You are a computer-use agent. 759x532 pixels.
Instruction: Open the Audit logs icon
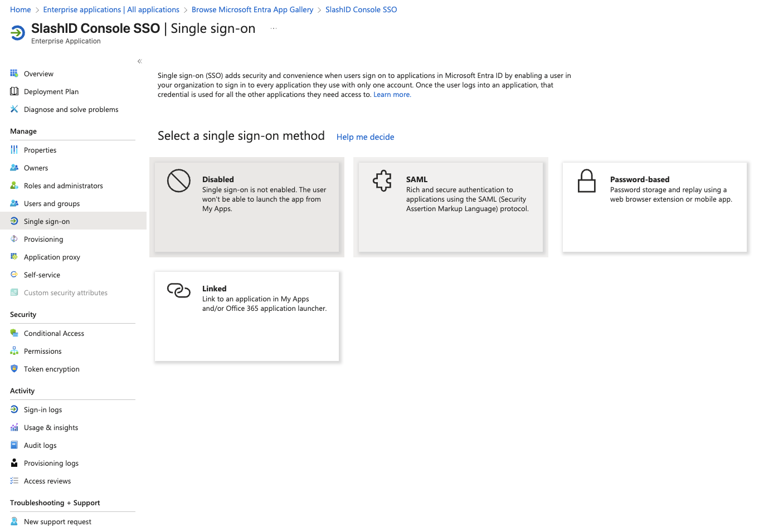pos(14,445)
